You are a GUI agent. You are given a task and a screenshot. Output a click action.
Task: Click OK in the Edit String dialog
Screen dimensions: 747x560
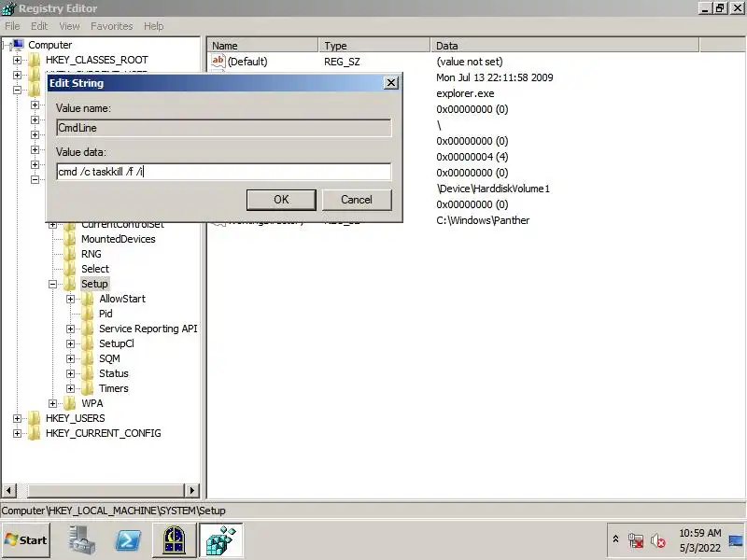[281, 200]
